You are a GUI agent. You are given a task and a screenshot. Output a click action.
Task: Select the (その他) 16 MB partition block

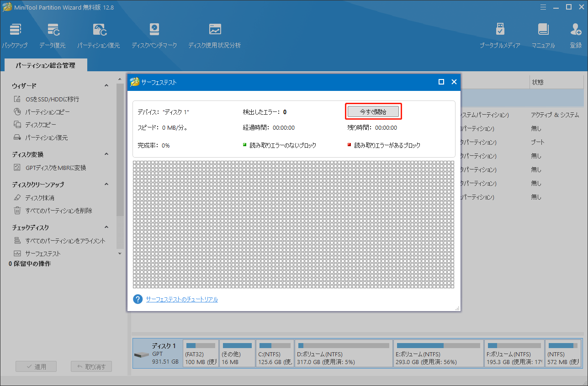coord(237,353)
